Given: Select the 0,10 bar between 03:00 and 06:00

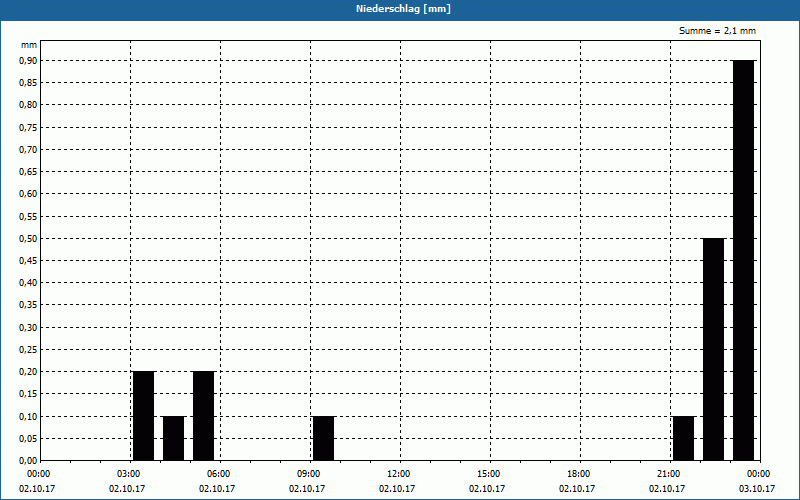Looking at the screenshot, I should tap(173, 438).
